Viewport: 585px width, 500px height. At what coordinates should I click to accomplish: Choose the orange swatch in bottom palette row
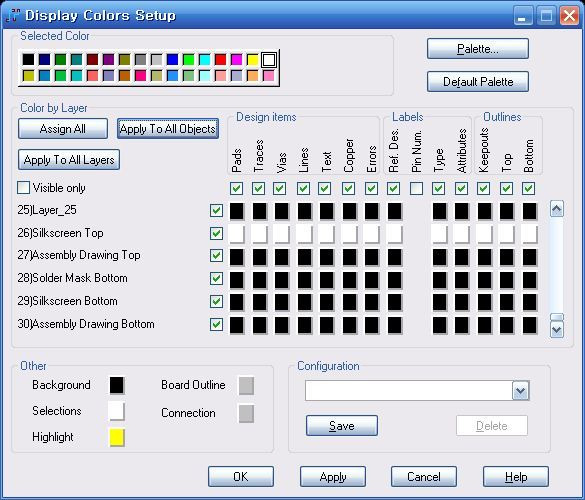click(252, 76)
